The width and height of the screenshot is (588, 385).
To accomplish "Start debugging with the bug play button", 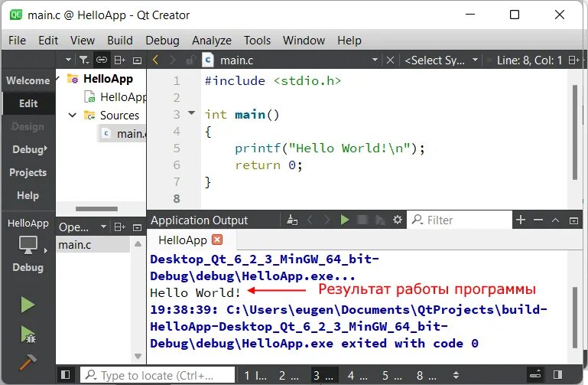I will (x=28, y=334).
